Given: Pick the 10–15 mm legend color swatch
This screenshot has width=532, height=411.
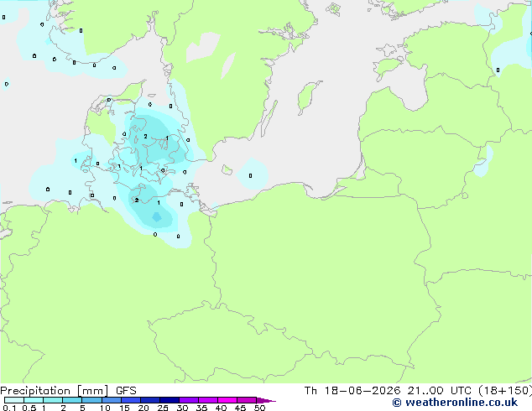Looking at the screenshot, I should click(111, 400).
